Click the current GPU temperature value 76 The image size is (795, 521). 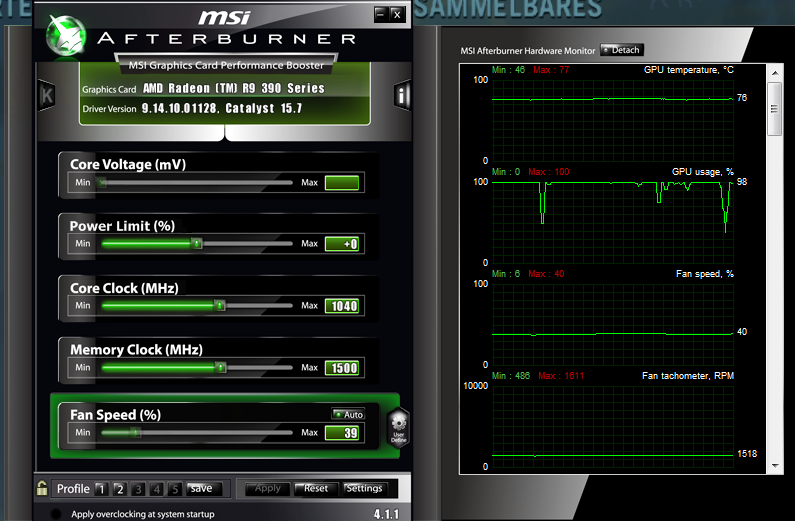click(x=742, y=98)
